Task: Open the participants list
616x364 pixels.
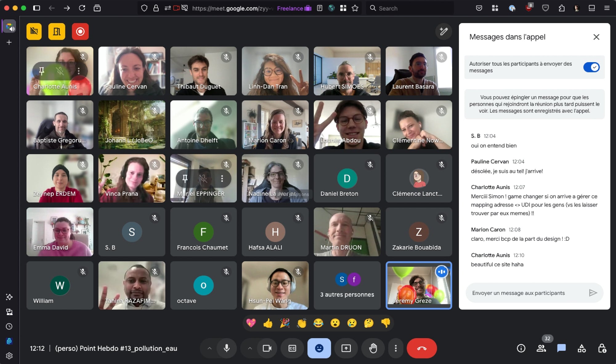Action: [x=541, y=348]
